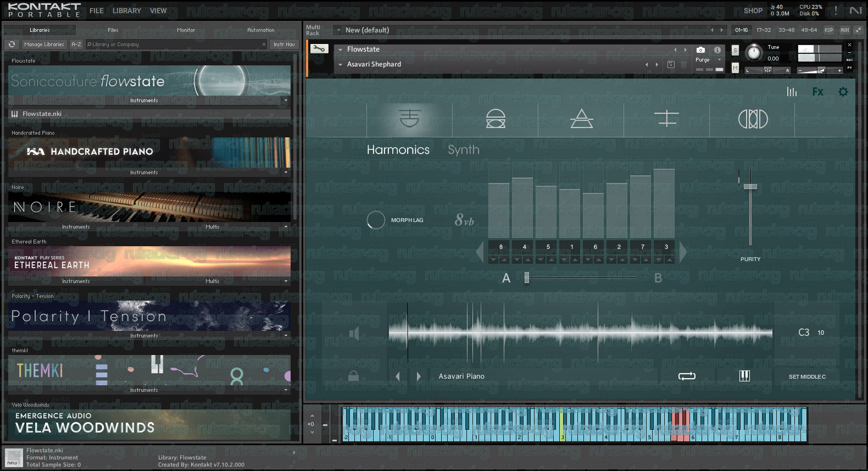
Task: Clear the library search field
Action: pyautogui.click(x=264, y=45)
